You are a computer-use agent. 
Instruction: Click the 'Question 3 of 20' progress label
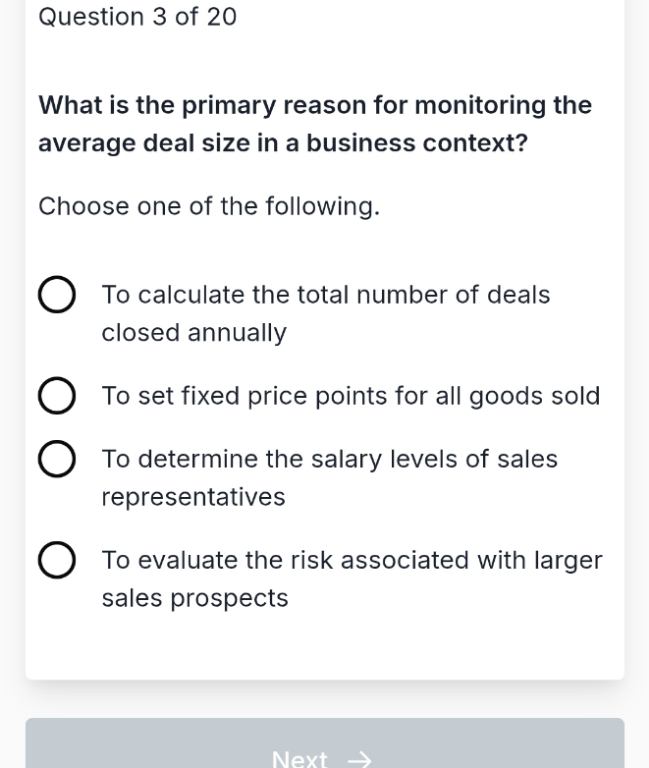[138, 17]
